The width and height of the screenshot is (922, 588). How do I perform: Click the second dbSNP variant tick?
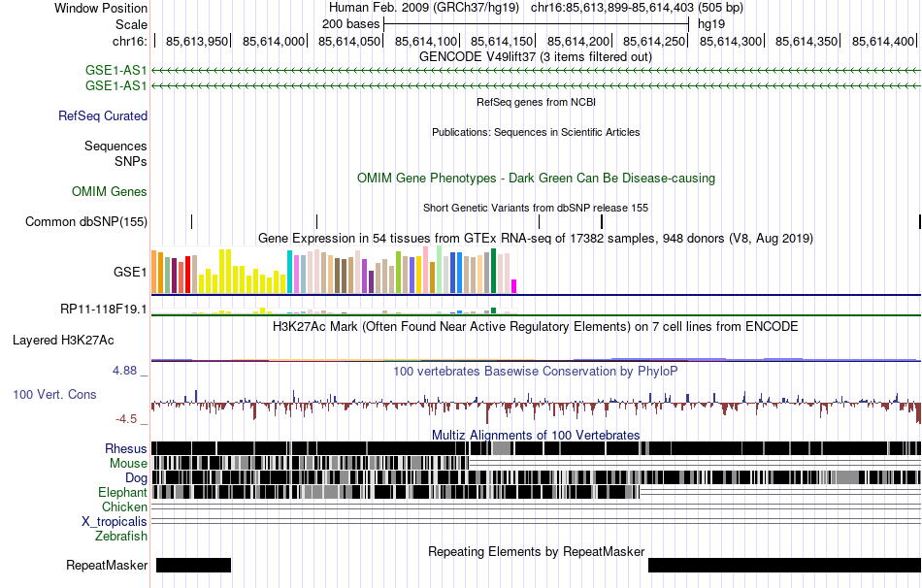(x=317, y=221)
